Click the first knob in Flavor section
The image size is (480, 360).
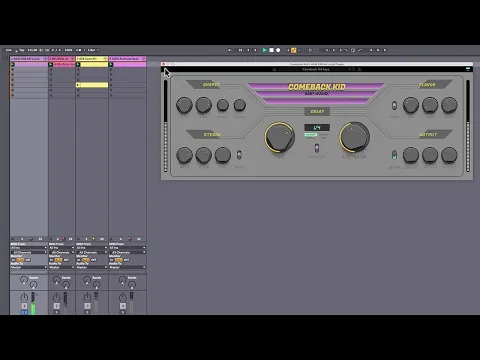point(411,105)
